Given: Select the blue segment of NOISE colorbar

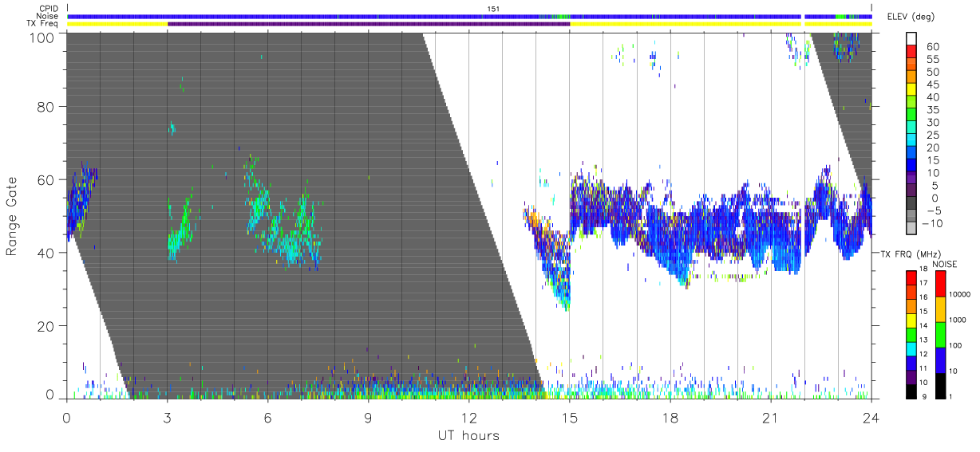Looking at the screenshot, I should click(x=940, y=360).
